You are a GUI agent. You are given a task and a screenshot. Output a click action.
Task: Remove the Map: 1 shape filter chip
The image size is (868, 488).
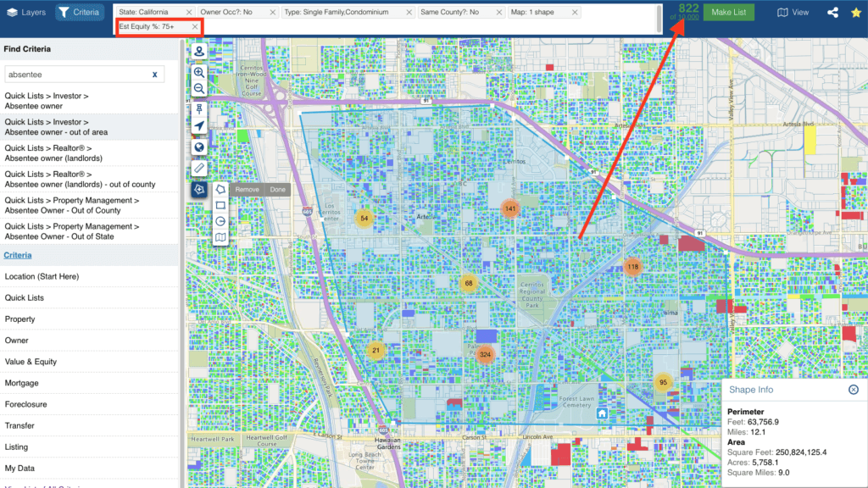575,12
